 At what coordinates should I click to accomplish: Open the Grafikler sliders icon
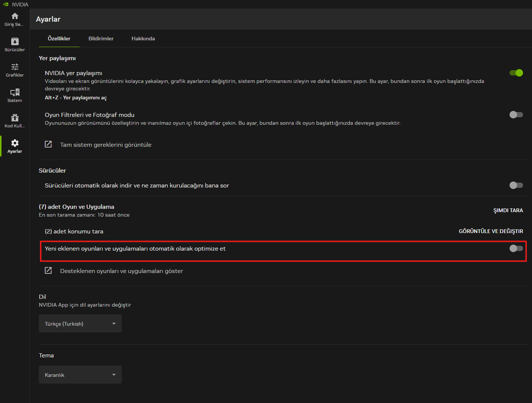pos(15,67)
